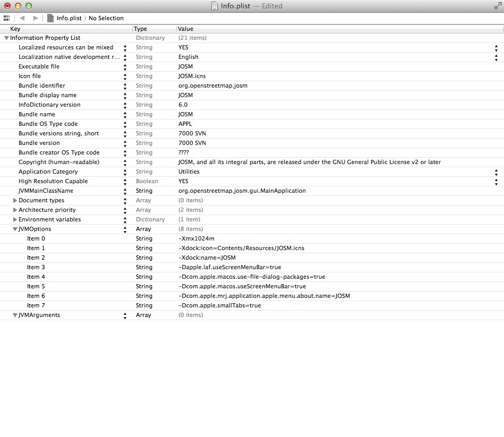
Task: Click the Type column header
Action: click(155, 29)
